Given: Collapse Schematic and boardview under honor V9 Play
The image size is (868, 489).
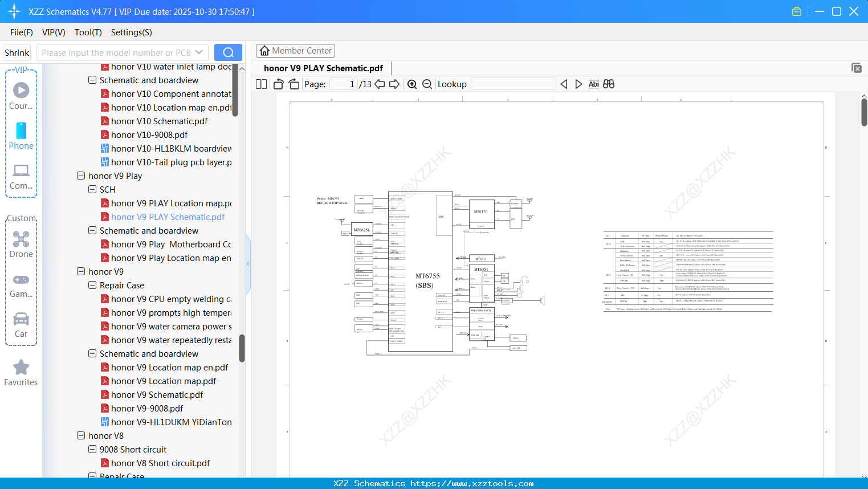Looking at the screenshot, I should pyautogui.click(x=92, y=231).
